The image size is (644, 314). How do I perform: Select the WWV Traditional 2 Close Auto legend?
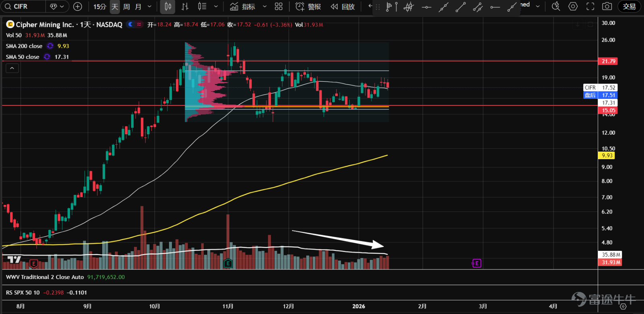click(x=45, y=277)
